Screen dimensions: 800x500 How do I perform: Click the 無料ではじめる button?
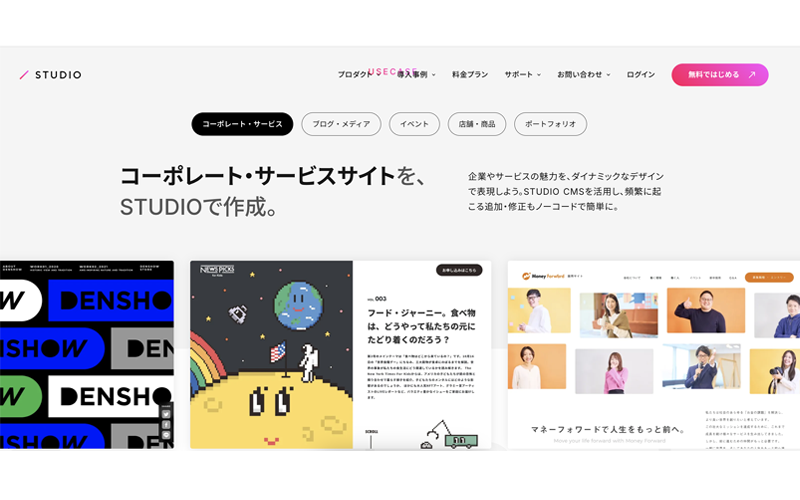pos(720,74)
